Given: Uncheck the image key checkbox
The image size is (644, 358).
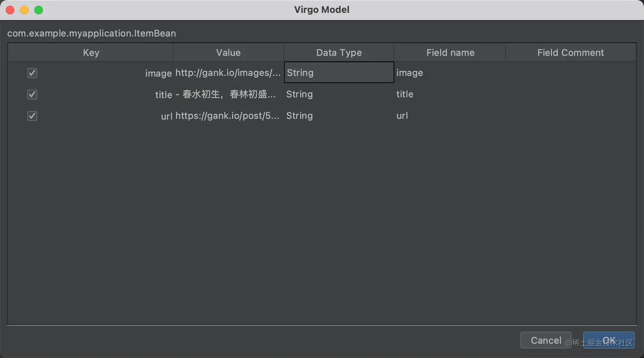Looking at the screenshot, I should tap(32, 73).
